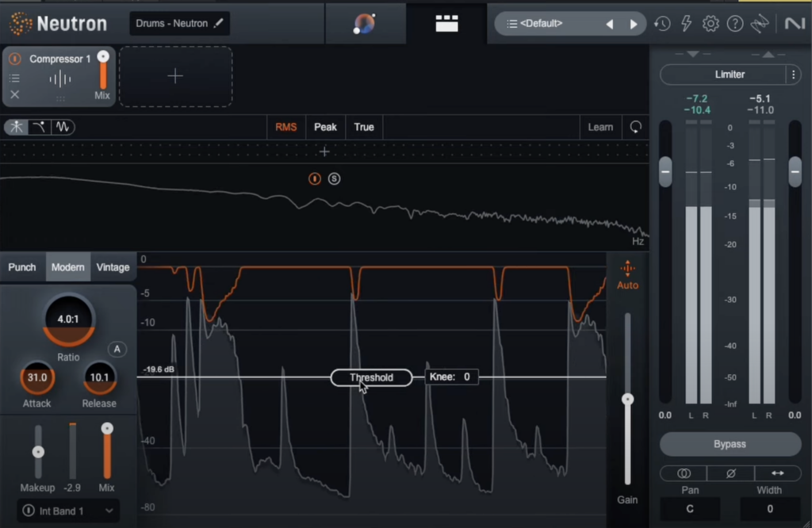Open the Int Band 1 dropdown
Screen dimensions: 812x528
point(67,511)
